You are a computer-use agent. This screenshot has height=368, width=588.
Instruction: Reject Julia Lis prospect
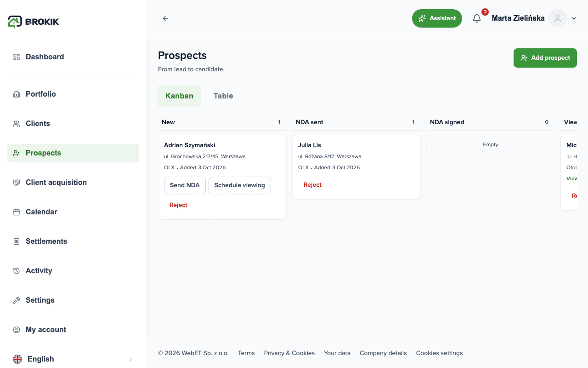point(312,185)
